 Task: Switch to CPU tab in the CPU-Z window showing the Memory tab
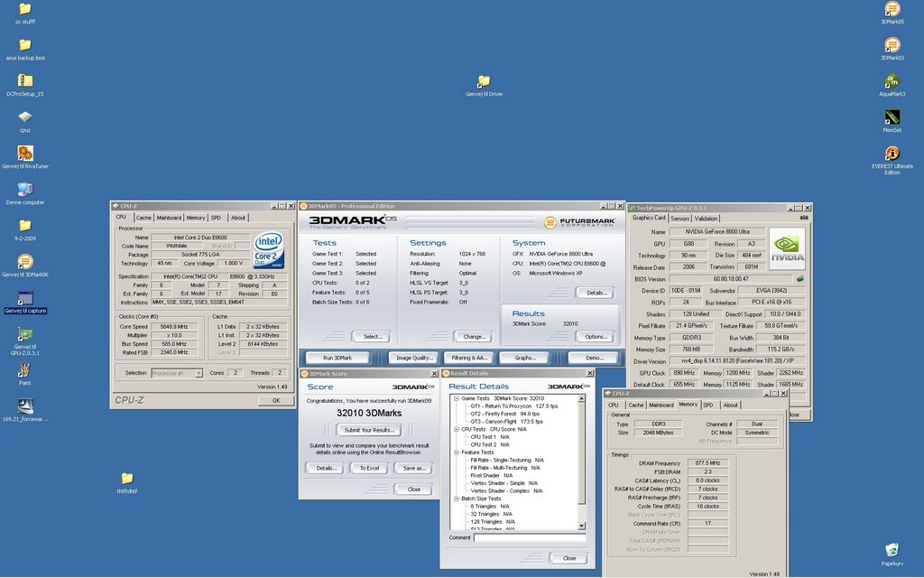click(x=614, y=406)
